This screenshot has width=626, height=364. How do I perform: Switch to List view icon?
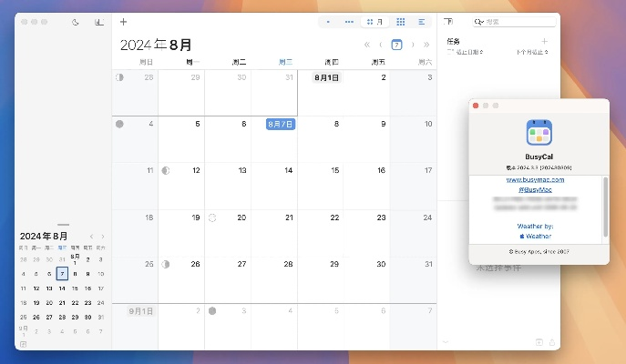[x=422, y=22]
